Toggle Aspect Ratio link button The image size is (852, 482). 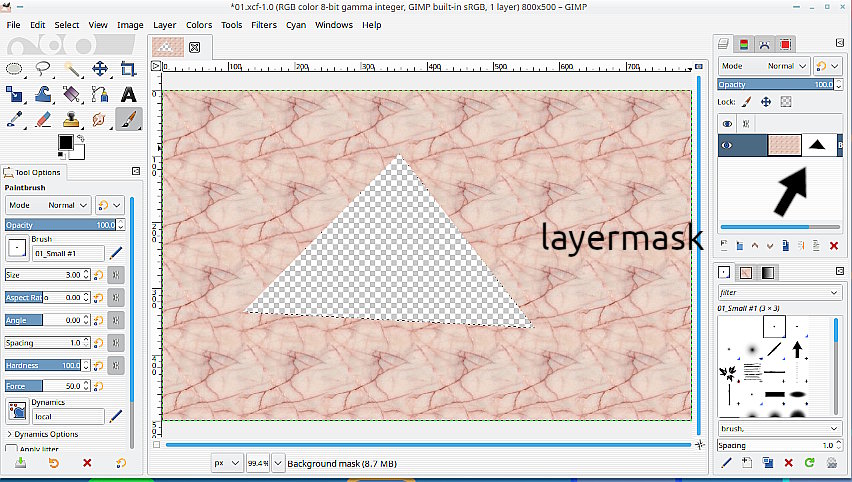(x=116, y=298)
